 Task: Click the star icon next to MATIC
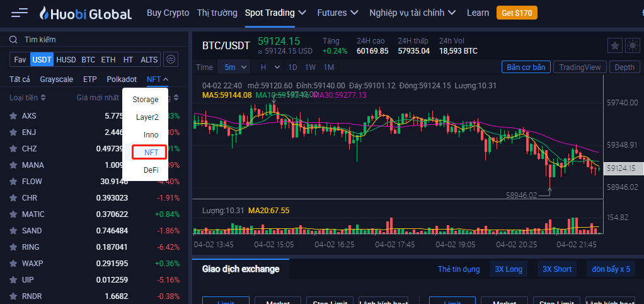point(13,214)
